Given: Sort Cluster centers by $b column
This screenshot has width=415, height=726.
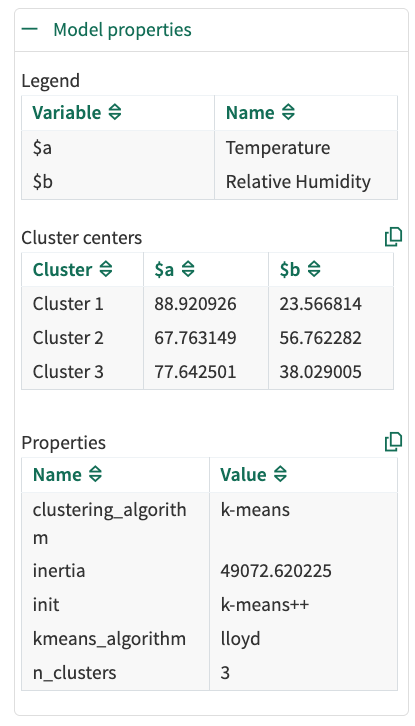Looking at the screenshot, I should pos(314,269).
